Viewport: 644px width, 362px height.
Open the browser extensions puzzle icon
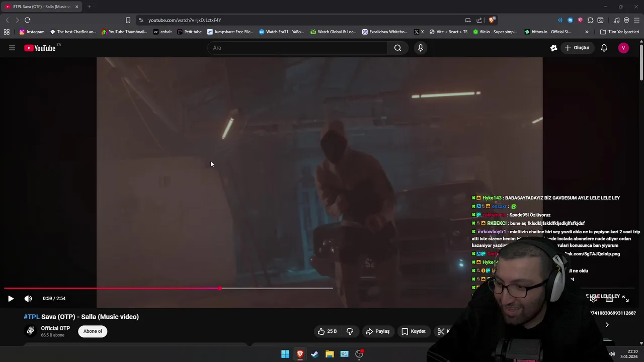tap(590, 20)
